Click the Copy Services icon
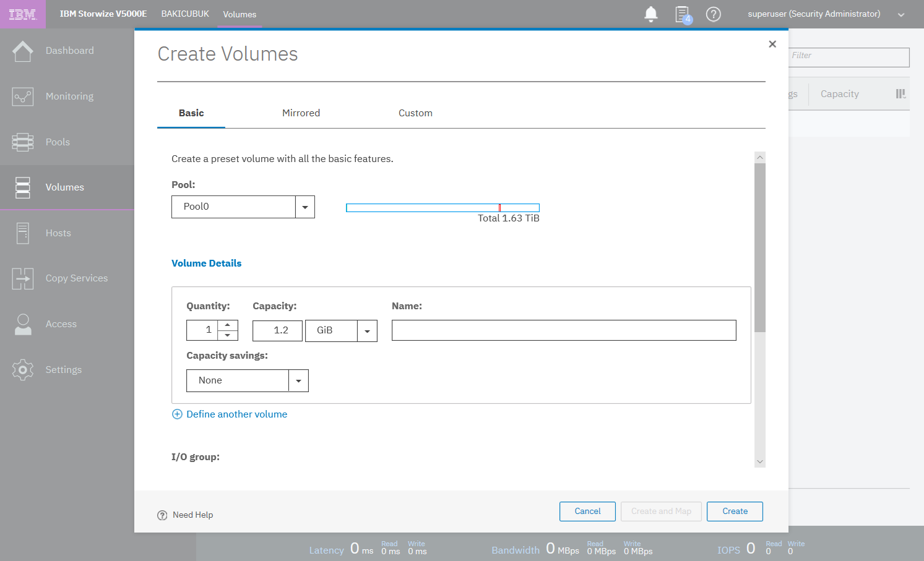924x561 pixels. (23, 279)
